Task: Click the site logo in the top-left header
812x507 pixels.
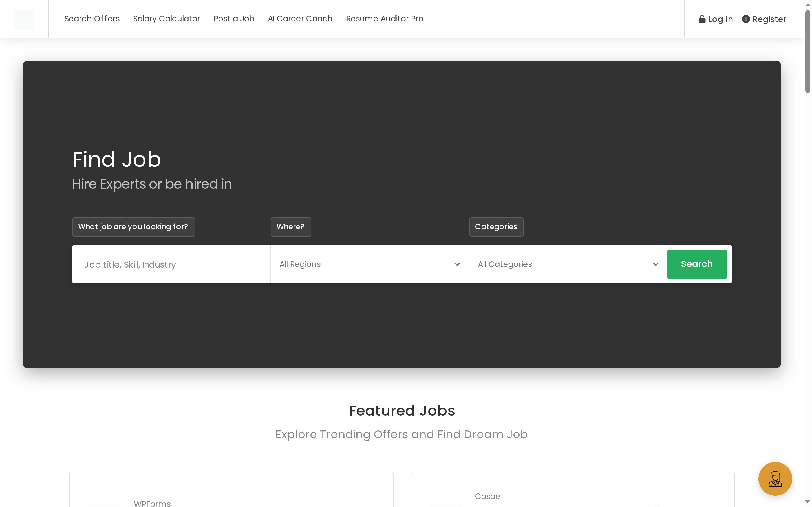Action: [x=24, y=19]
